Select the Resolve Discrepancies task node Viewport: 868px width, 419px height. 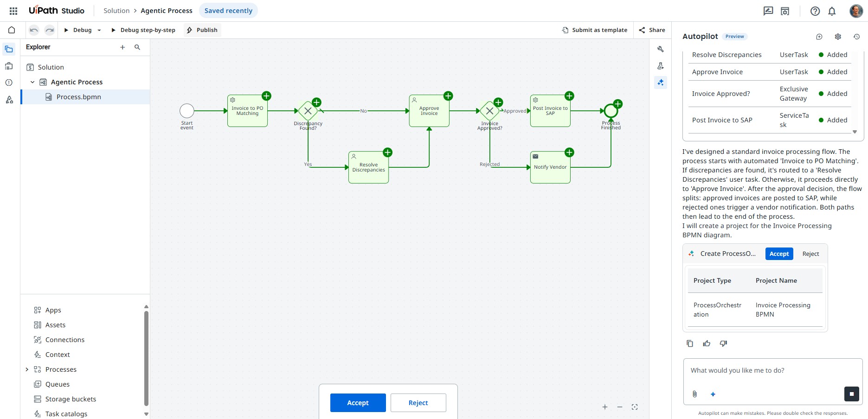pos(368,167)
